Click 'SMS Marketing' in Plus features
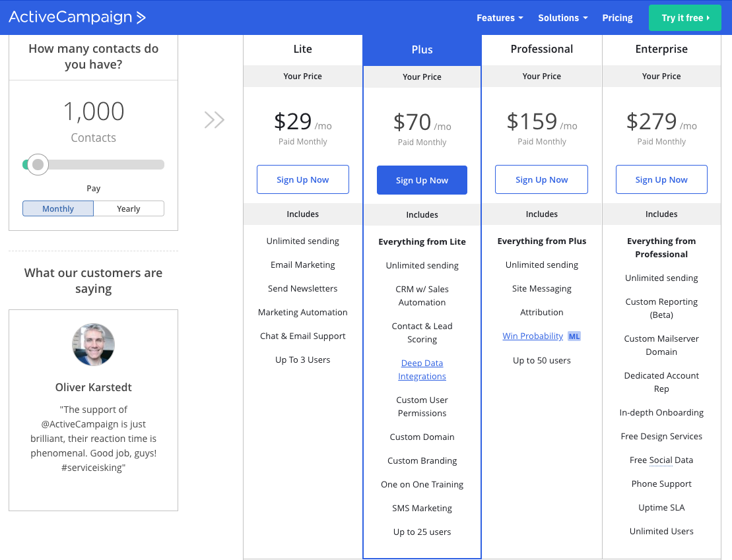 422,508
